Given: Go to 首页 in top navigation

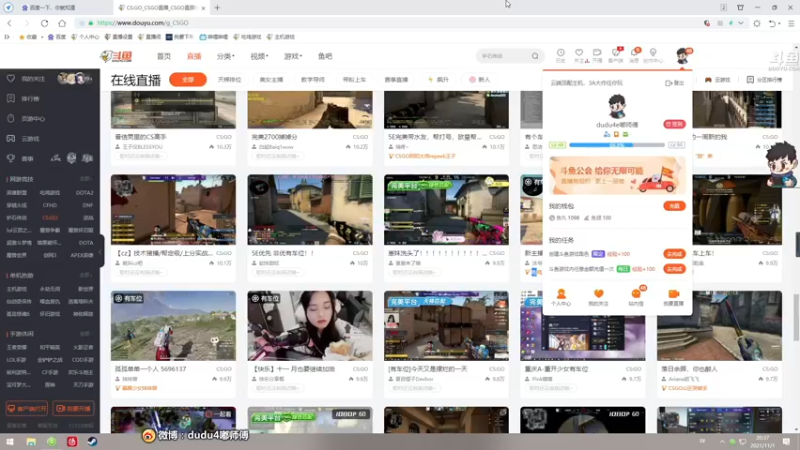Looking at the screenshot, I should (x=164, y=56).
